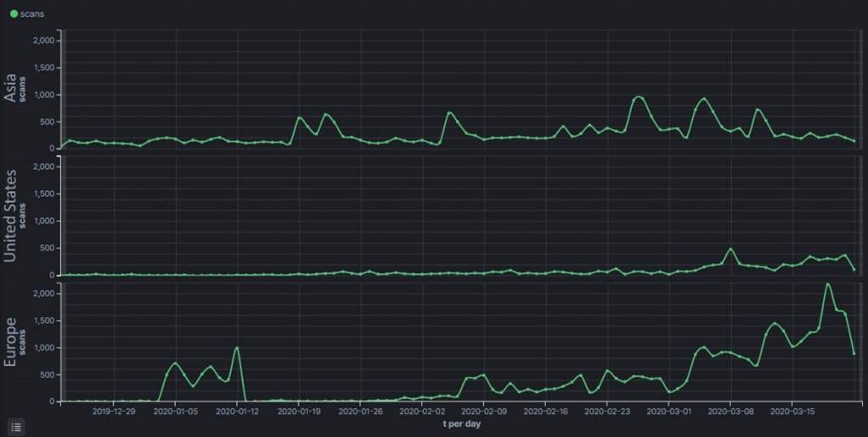The image size is (868, 437).
Task: Click the 't per day' x-axis title
Action: click(x=464, y=422)
